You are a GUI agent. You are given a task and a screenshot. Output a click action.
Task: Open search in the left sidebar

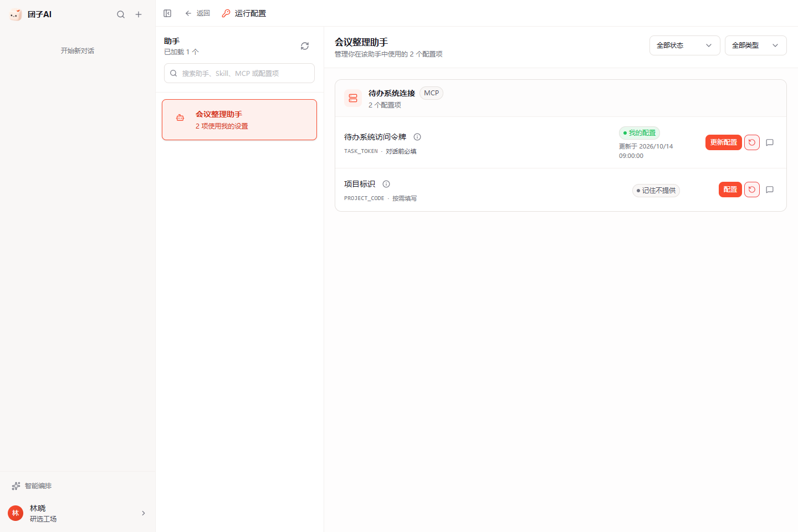pyautogui.click(x=121, y=14)
